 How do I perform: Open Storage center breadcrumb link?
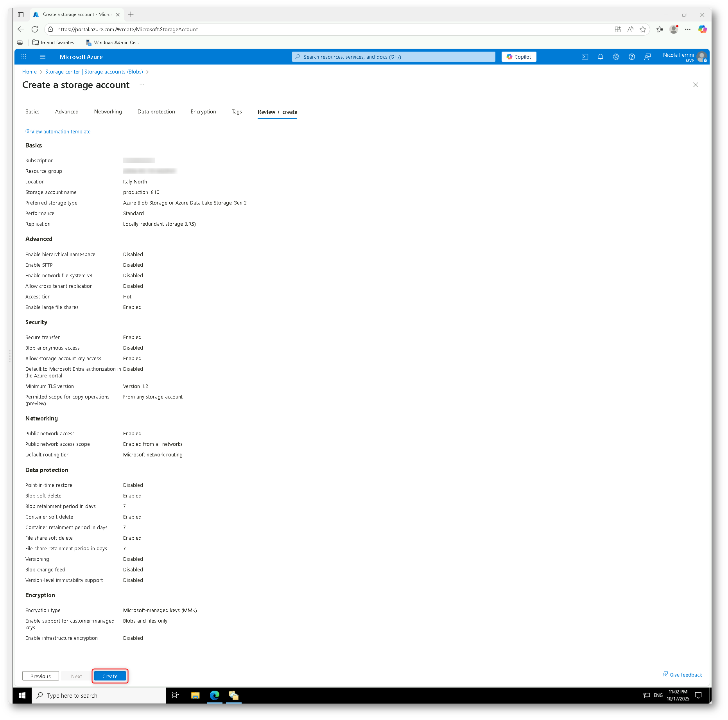pos(94,72)
